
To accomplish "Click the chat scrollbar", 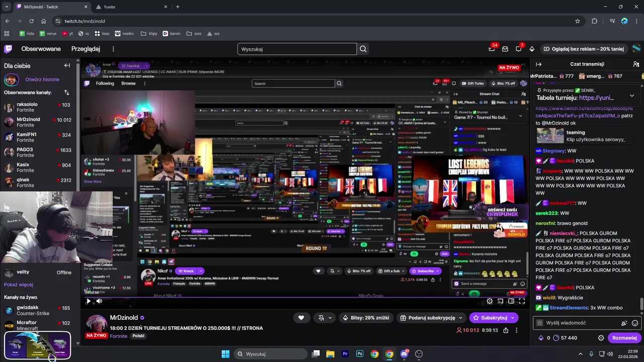I will [641, 304].
